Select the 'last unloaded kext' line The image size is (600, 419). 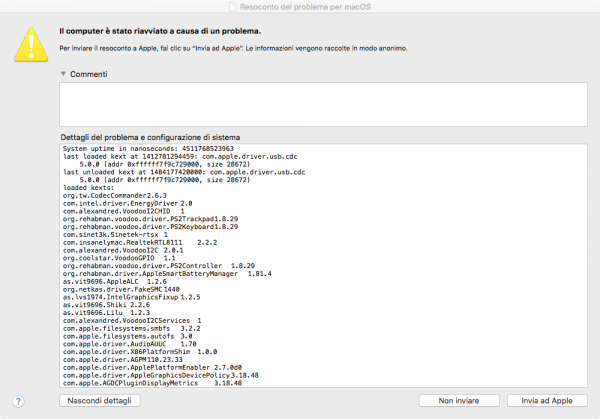coord(184,172)
